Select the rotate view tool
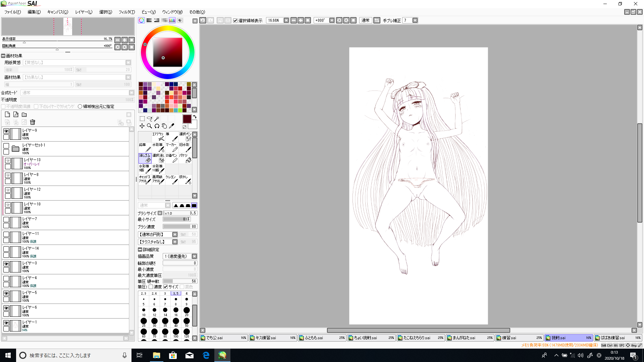Image resolution: width=644 pixels, height=362 pixels. [x=157, y=126]
